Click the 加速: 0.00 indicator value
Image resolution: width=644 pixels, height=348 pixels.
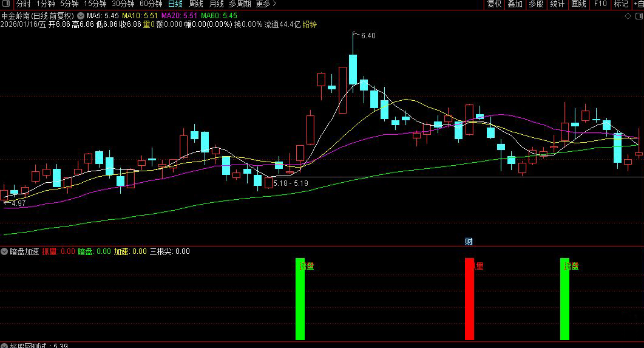click(x=130, y=251)
